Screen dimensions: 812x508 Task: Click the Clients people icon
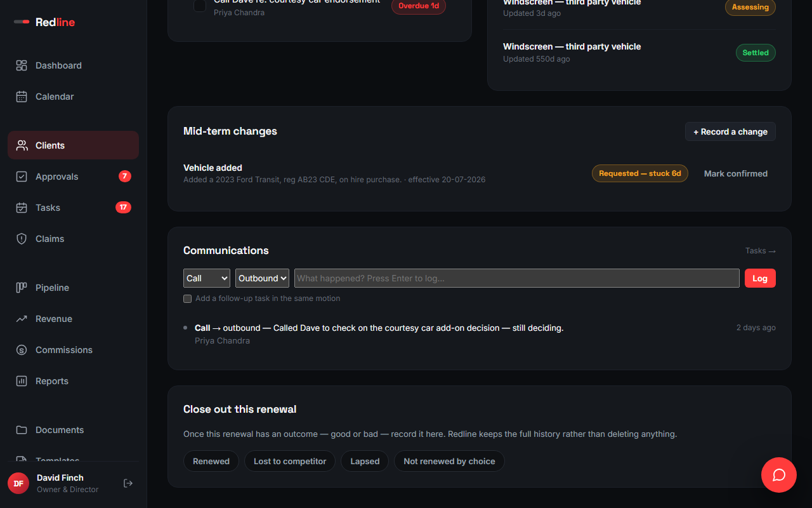tap(22, 145)
